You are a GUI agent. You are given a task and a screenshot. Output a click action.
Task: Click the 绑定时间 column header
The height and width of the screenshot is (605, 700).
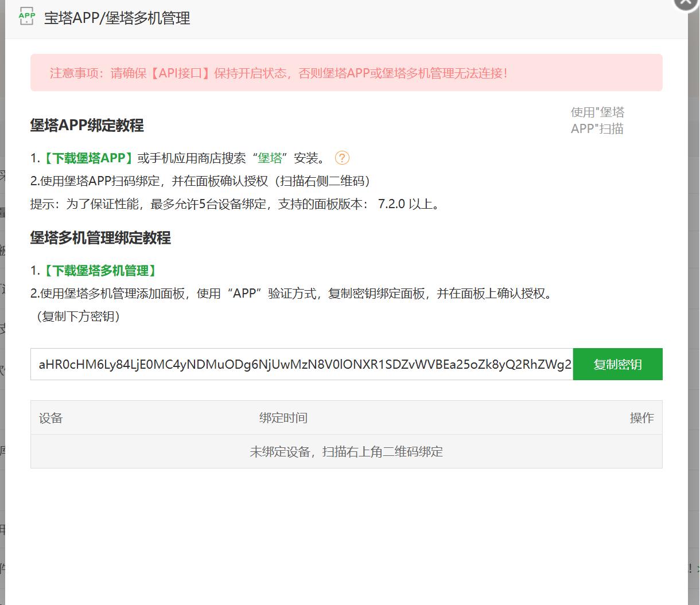pyautogui.click(x=283, y=418)
